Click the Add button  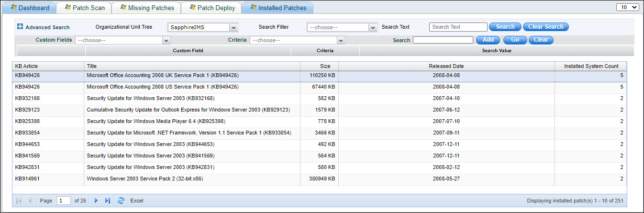488,40
